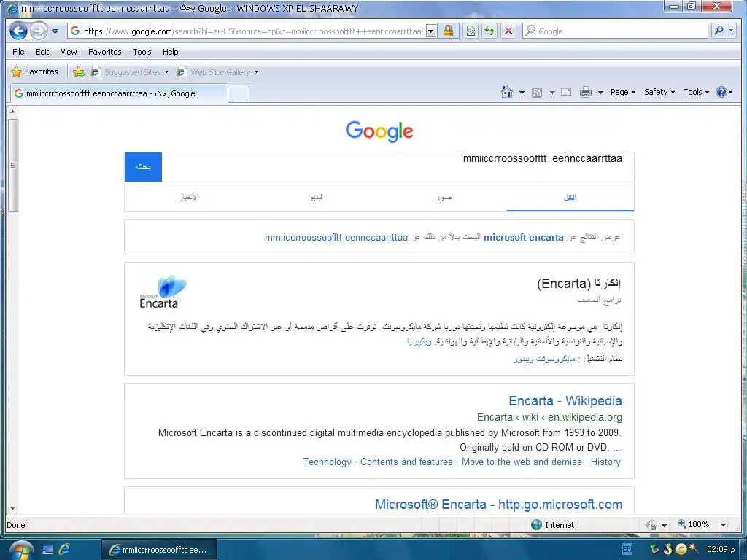Open the View menu
Viewport: 747px width, 560px height.
pos(69,52)
